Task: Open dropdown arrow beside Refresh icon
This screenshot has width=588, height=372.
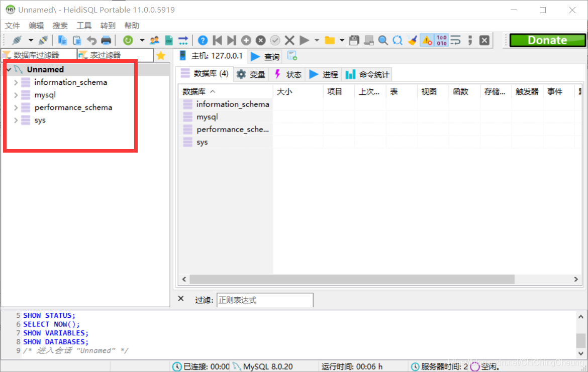Action: (142, 40)
